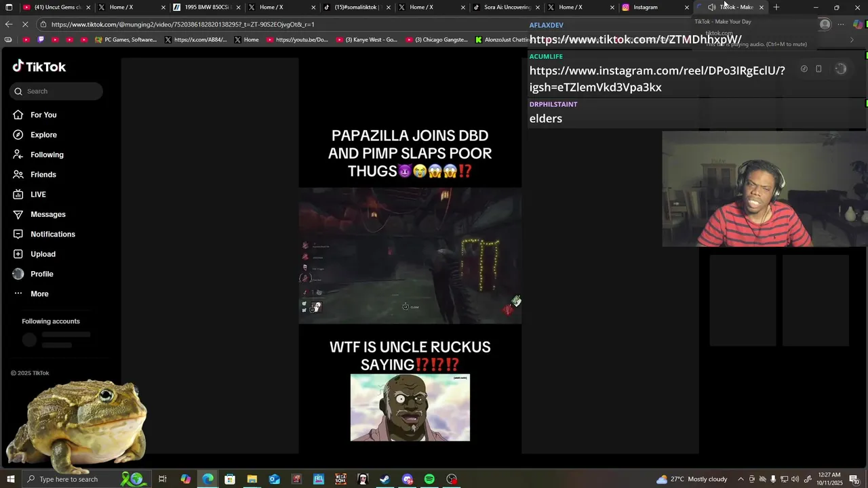Click the TikTok logo in the sidebar
Viewport: 868px width, 488px height.
click(x=39, y=66)
